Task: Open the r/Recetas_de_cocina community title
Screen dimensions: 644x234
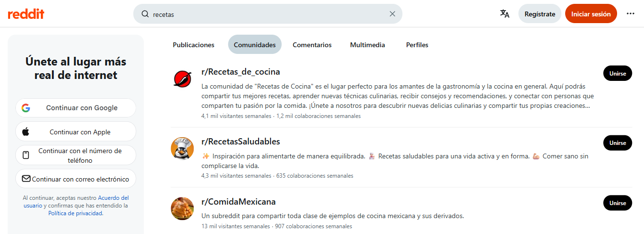Action: (240, 72)
